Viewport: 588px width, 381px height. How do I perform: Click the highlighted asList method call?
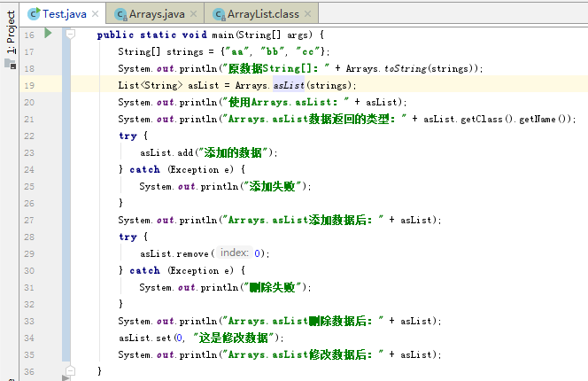point(289,85)
